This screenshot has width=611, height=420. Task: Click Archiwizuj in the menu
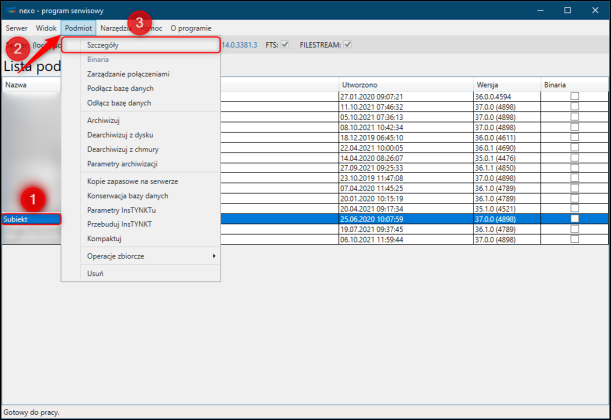[x=104, y=120]
